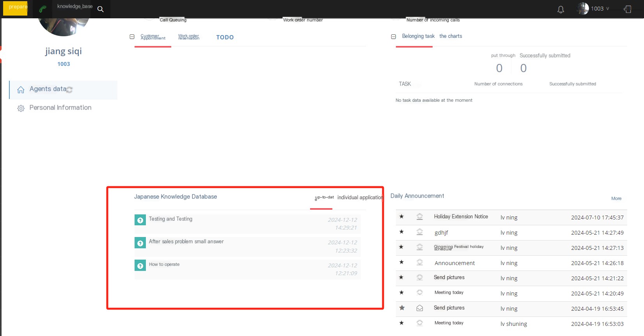644x336 pixels.
Task: Click the put through count value
Action: coord(499,68)
